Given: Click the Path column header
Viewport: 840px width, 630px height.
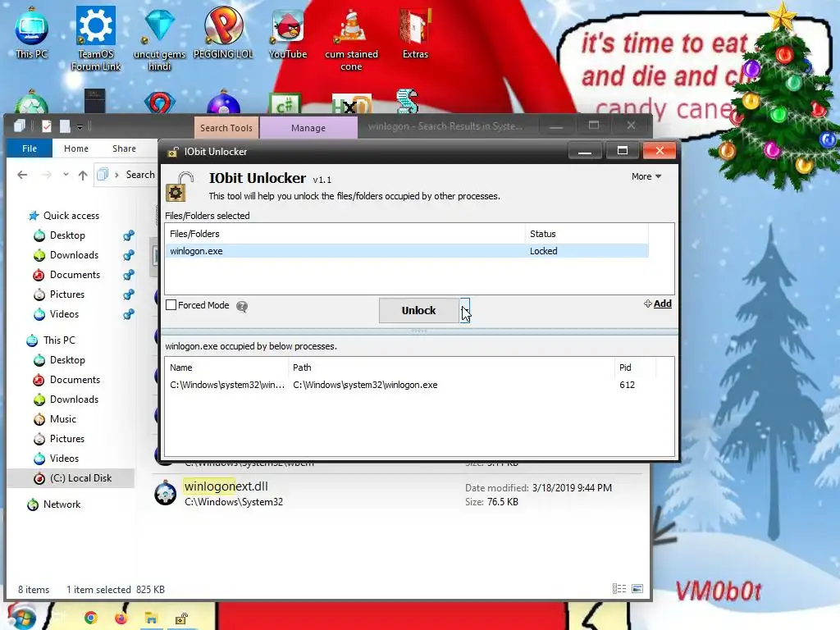Looking at the screenshot, I should [451, 367].
